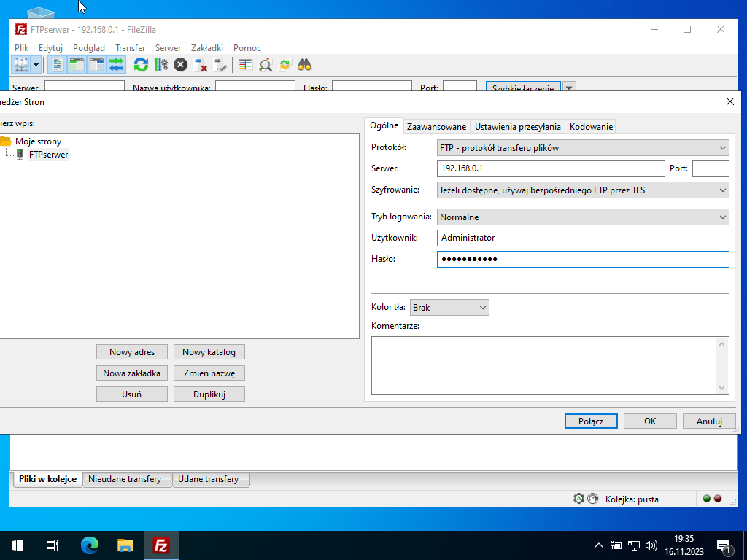Screen dimensions: 747x560
Task: Click the Nowa zakładka button
Action: [x=132, y=373]
